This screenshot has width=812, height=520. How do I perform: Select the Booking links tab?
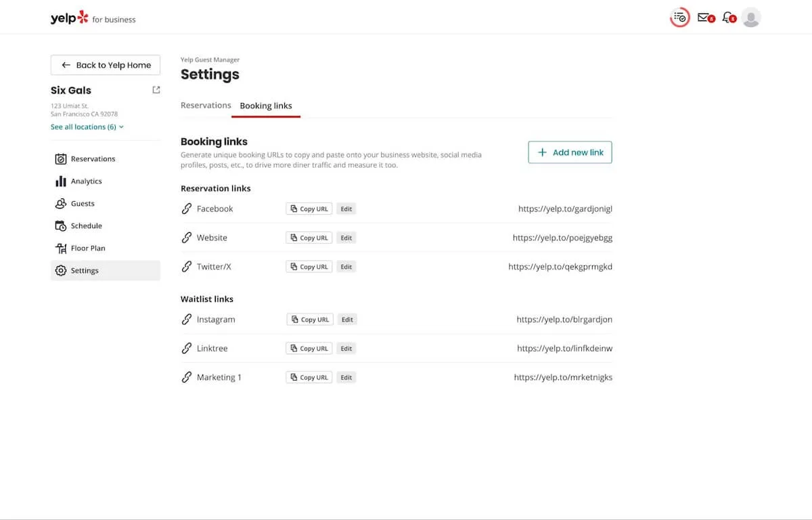click(266, 106)
